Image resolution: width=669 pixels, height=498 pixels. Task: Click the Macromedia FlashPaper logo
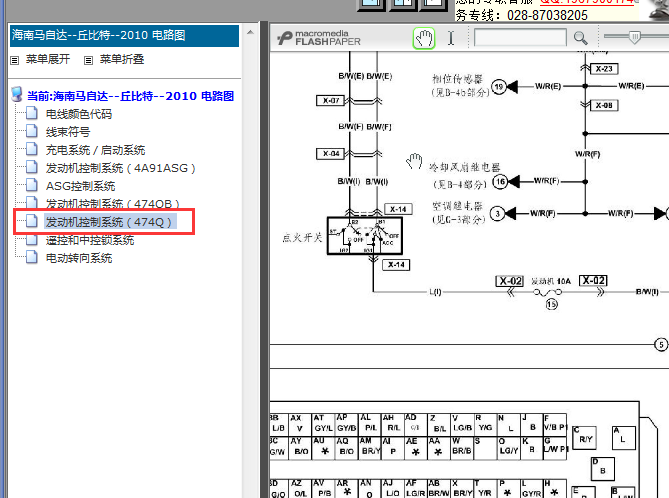click(319, 38)
